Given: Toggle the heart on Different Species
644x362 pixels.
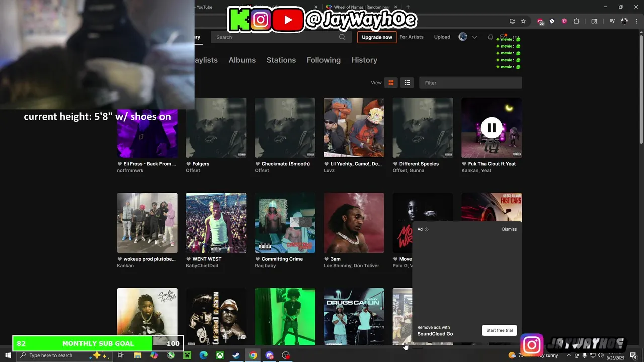Looking at the screenshot, I should coord(395,164).
